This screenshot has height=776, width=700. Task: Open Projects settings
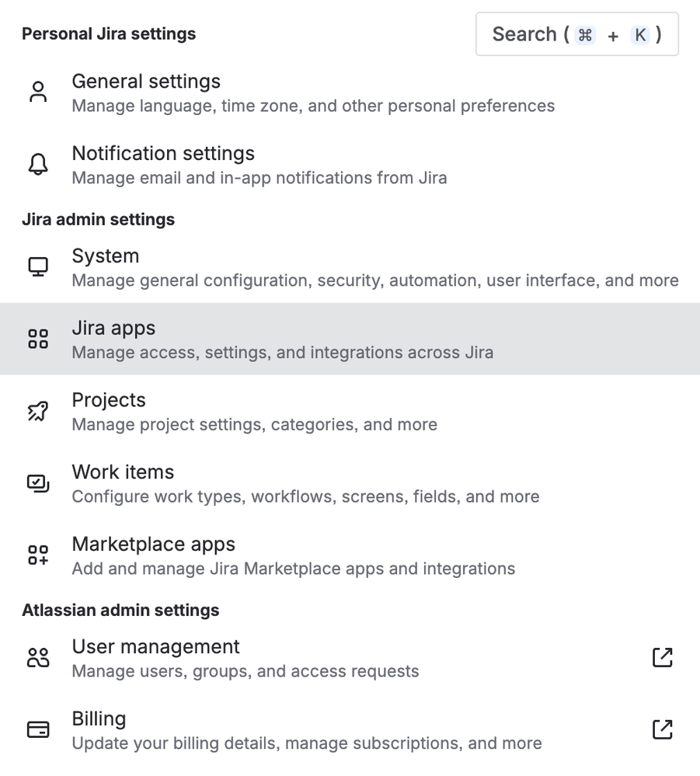tap(109, 400)
